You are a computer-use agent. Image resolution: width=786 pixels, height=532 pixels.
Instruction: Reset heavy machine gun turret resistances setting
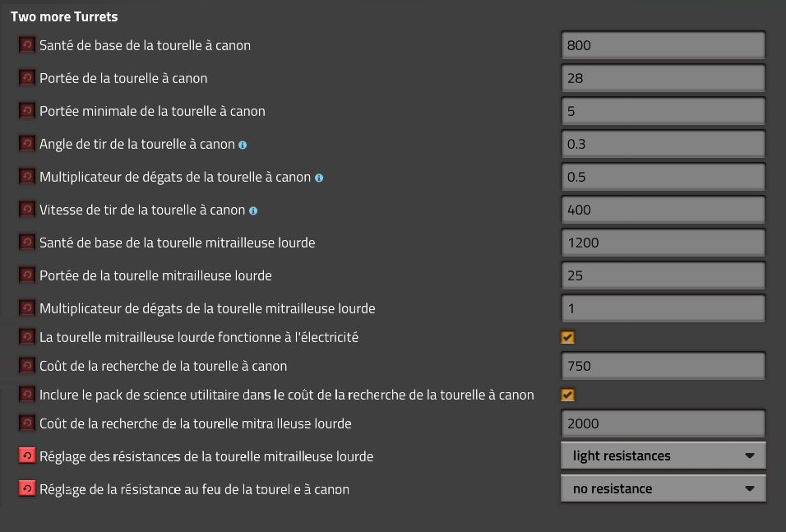coord(26,456)
